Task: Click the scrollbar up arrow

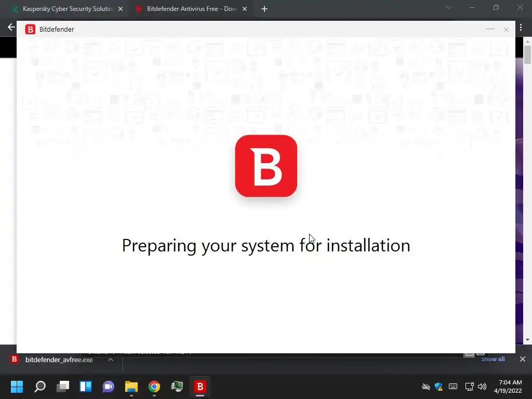Action: click(527, 42)
